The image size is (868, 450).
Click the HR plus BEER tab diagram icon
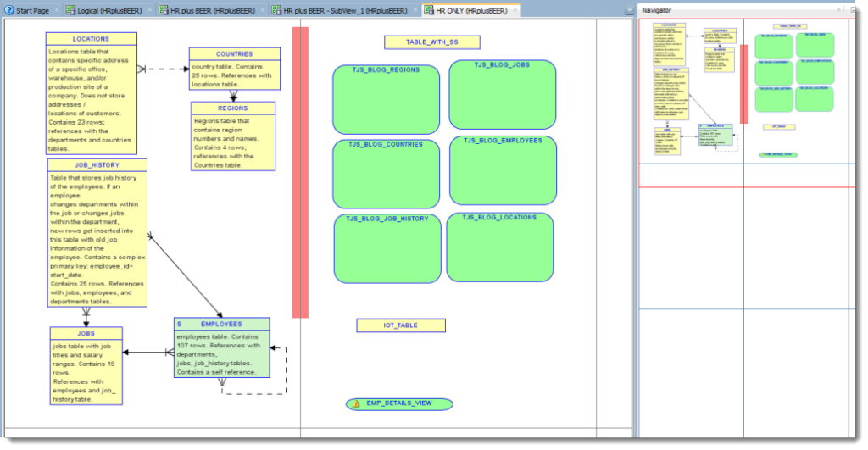coord(164,10)
